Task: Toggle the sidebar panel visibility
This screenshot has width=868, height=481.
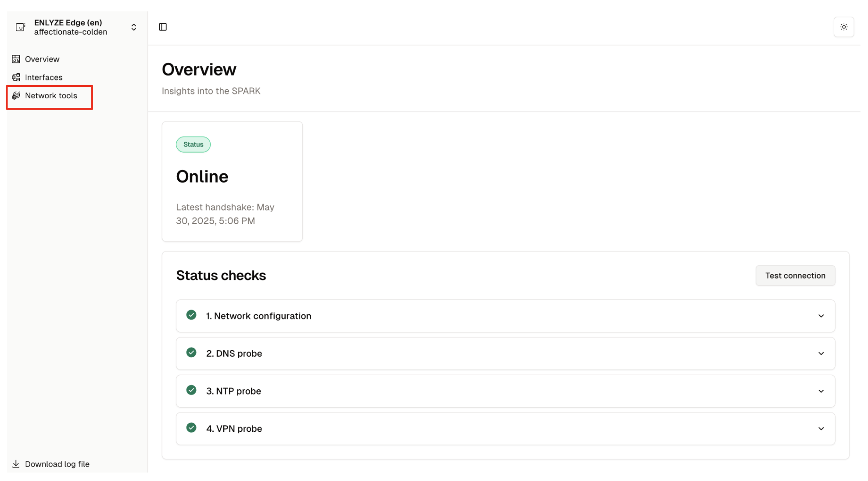Action: click(x=163, y=27)
